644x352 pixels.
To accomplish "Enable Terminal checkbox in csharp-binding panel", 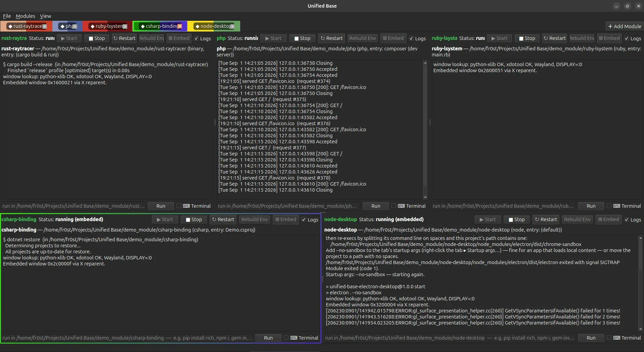I will pyautogui.click(x=301, y=338).
